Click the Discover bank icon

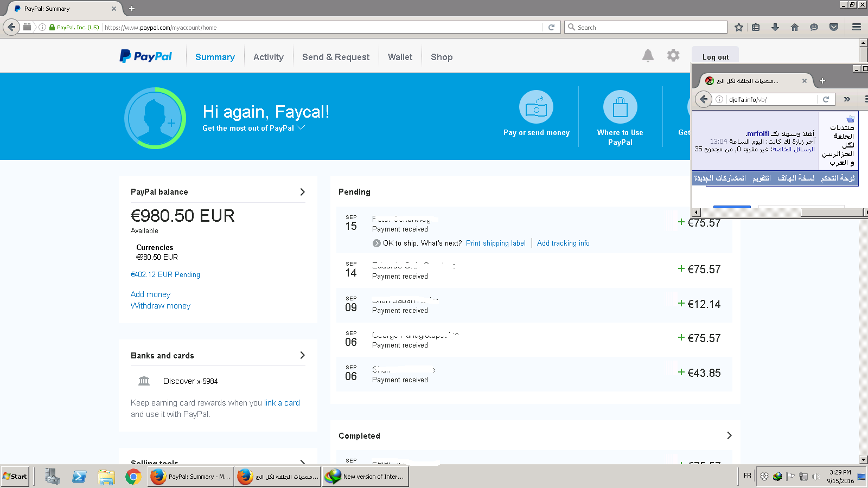144,381
